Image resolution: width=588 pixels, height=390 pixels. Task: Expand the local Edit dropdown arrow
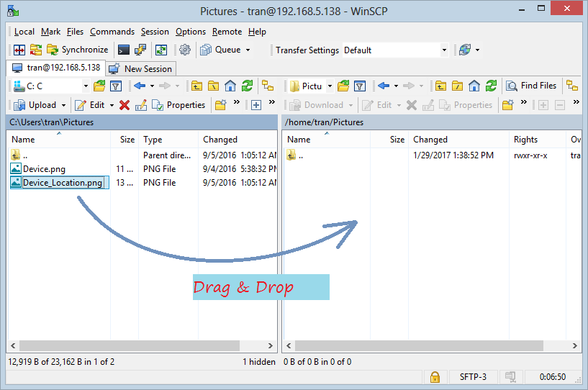[112, 105]
